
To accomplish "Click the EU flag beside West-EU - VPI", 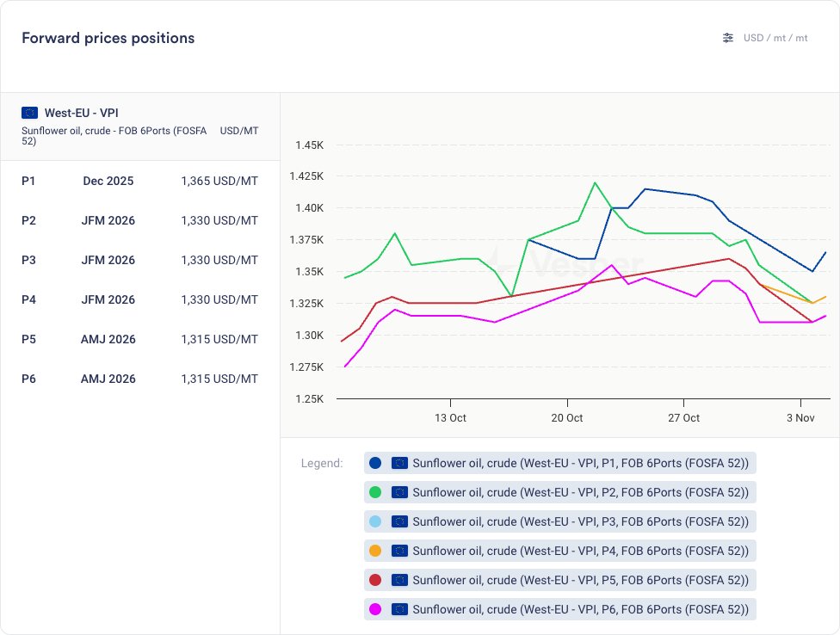I will 30,113.
